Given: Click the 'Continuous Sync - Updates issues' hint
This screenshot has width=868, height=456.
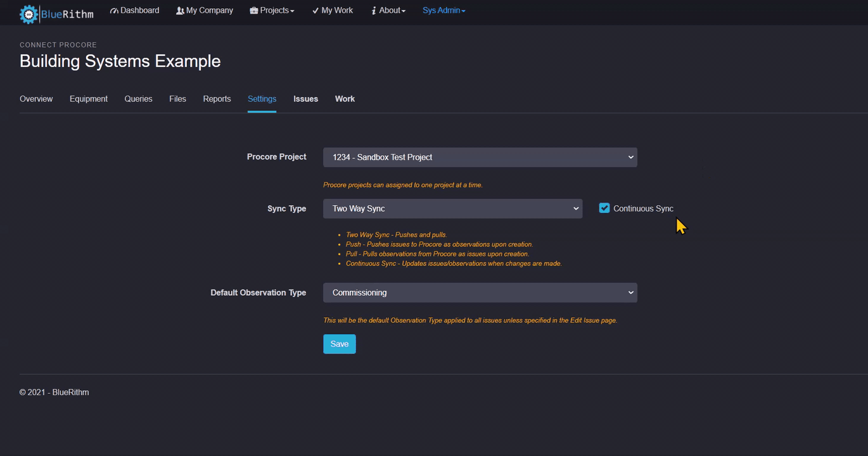Looking at the screenshot, I should pos(454,263).
